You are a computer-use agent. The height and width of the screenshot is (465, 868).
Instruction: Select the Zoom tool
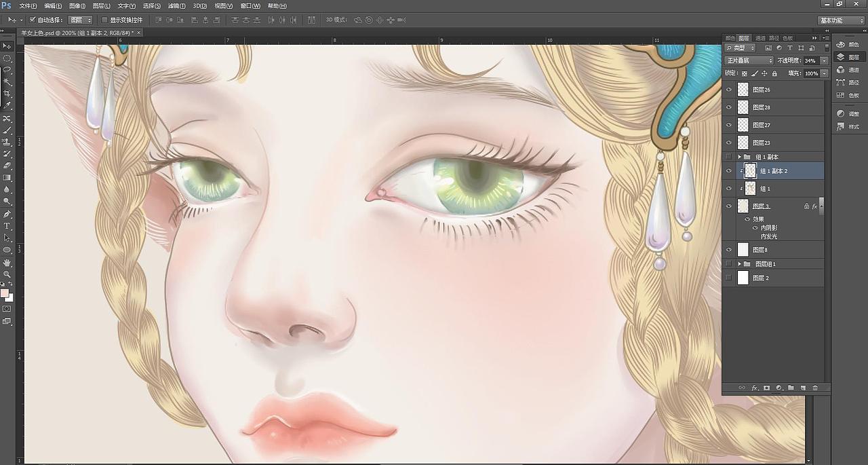click(x=7, y=273)
